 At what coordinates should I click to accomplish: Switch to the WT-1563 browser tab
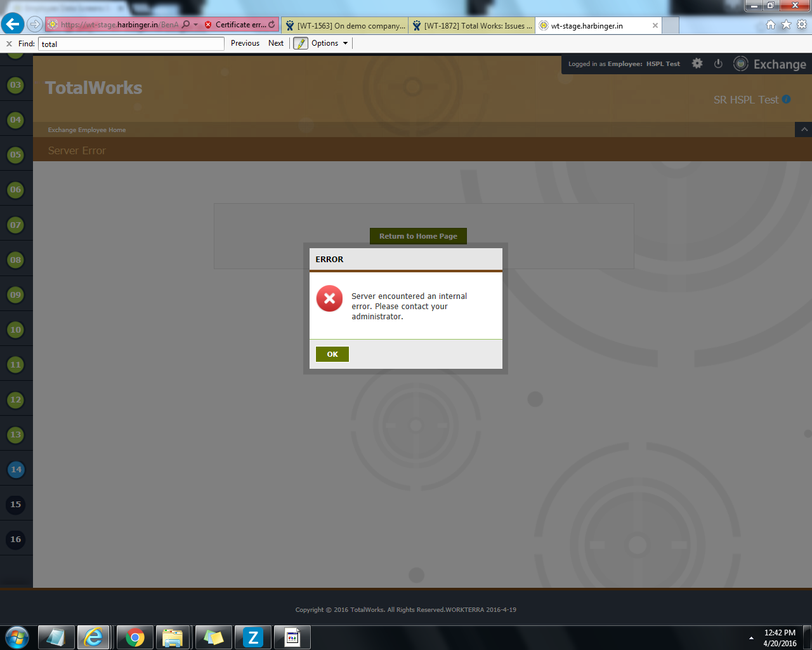[x=345, y=25]
